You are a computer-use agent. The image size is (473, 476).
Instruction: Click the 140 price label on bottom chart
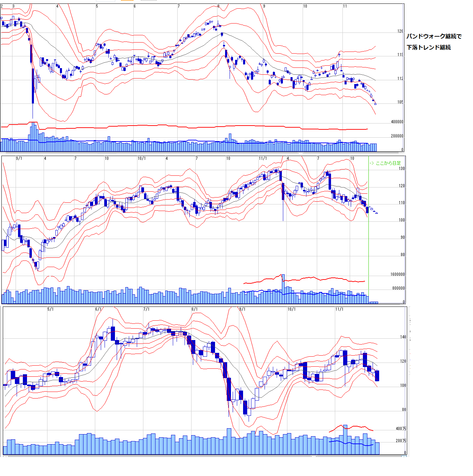[403, 337]
